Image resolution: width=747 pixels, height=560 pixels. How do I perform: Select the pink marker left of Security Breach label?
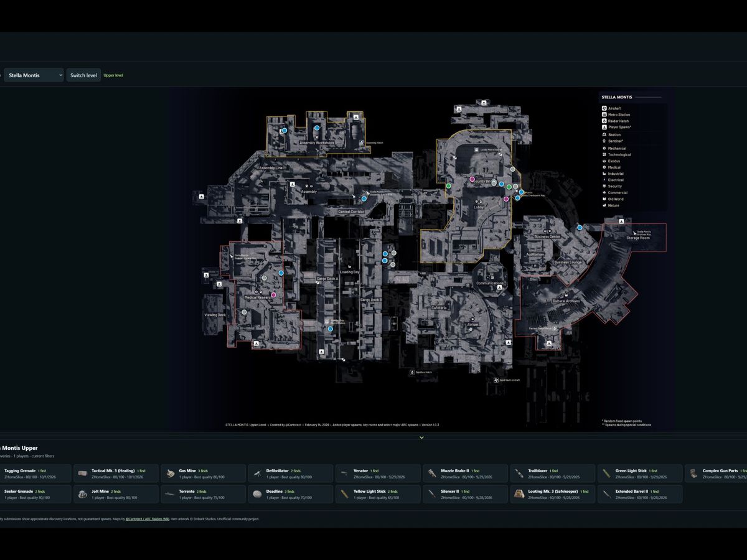pos(472,179)
